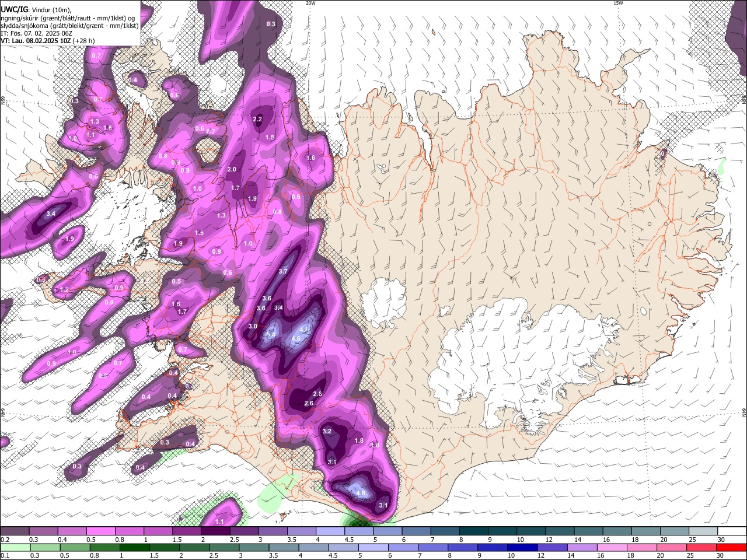Click the 0.1 label on the rain scale
Viewport: 747px width, 560px height.
(5, 555)
